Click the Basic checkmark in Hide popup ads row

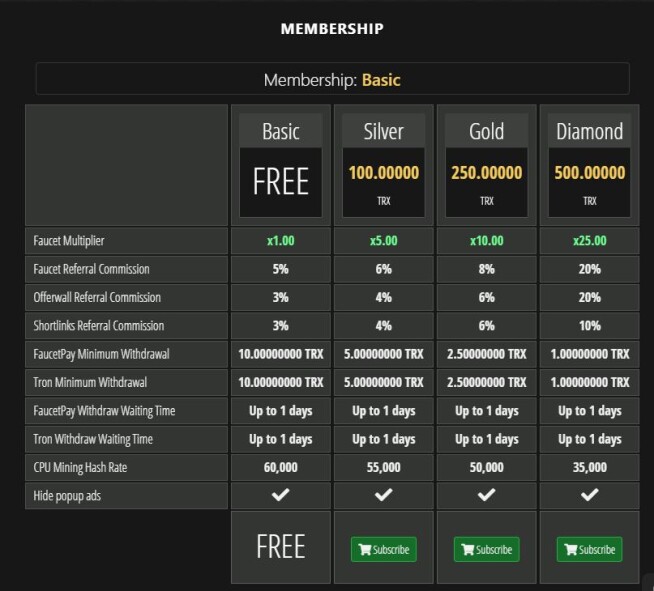(280, 495)
